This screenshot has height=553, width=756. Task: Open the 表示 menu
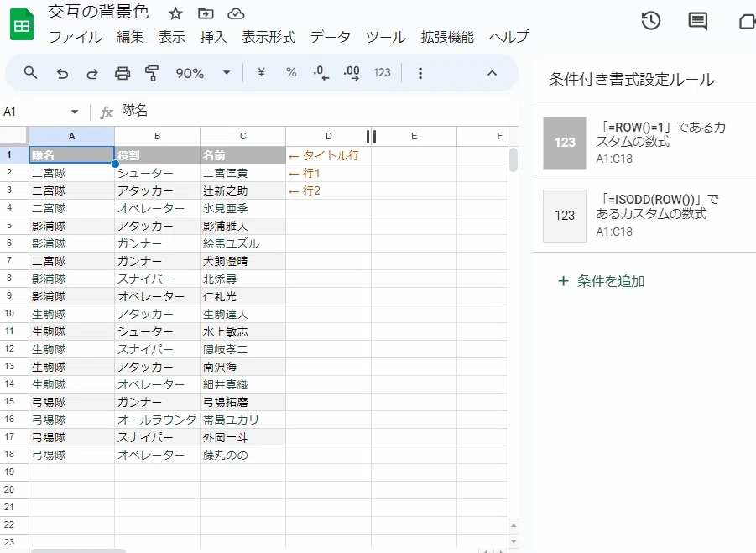(x=172, y=37)
